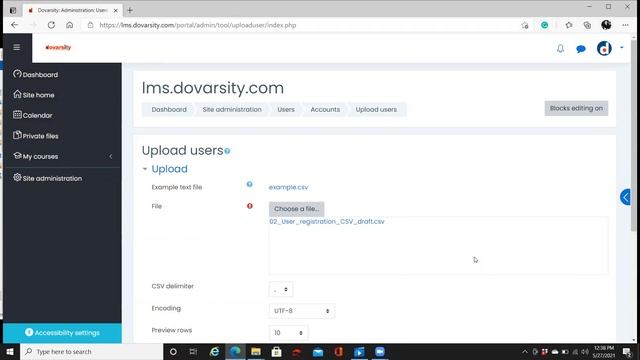Open the messages chat icon
The height and width of the screenshot is (360, 640).
point(581,49)
